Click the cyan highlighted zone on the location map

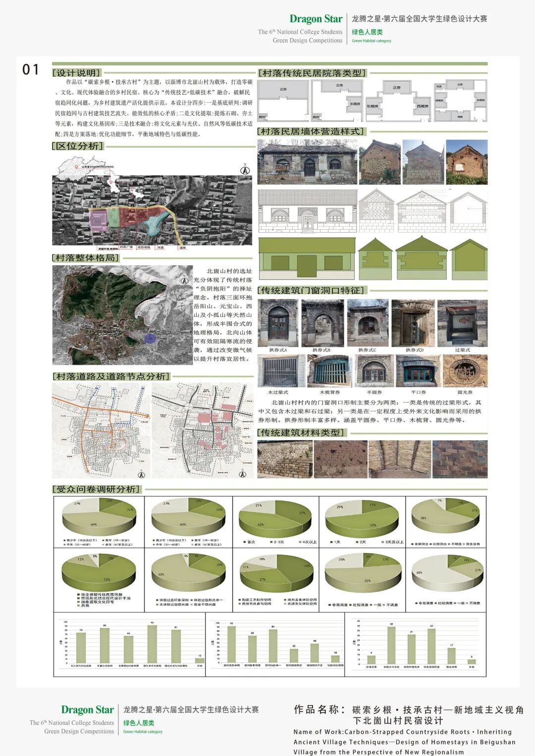[156, 221]
